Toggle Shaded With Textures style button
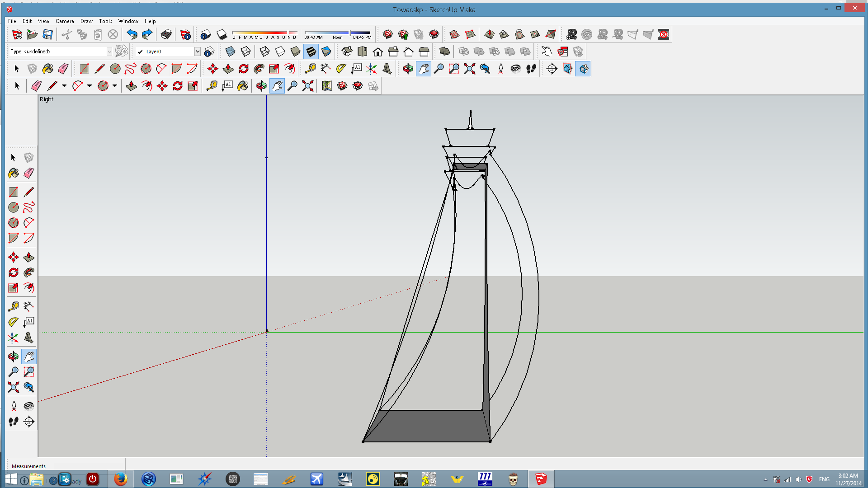Image resolution: width=868 pixels, height=488 pixels. (311, 52)
